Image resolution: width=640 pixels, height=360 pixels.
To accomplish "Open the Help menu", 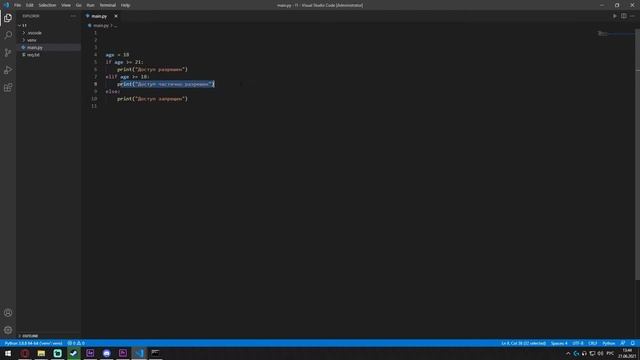I will (x=125, y=5).
